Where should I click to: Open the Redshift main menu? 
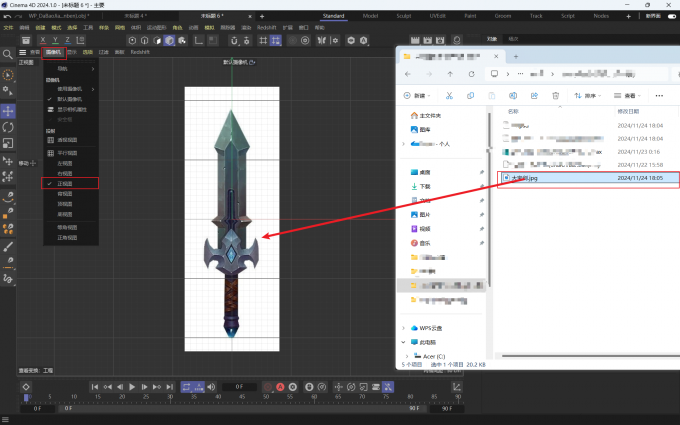[267, 27]
